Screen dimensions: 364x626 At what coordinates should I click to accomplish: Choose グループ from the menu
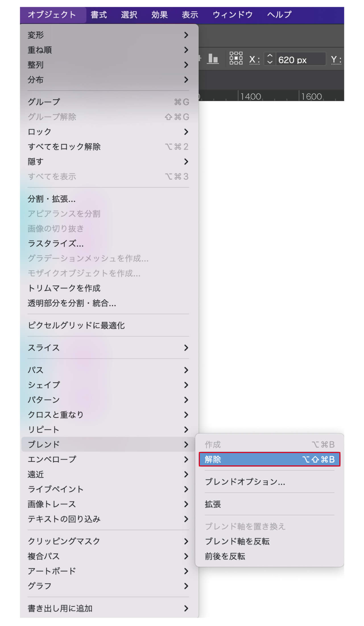click(x=108, y=102)
